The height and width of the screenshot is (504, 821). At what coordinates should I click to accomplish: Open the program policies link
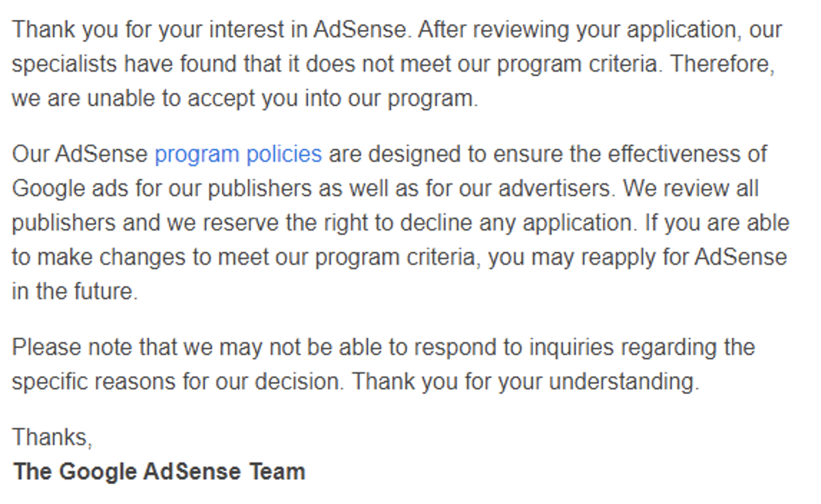[x=239, y=155]
